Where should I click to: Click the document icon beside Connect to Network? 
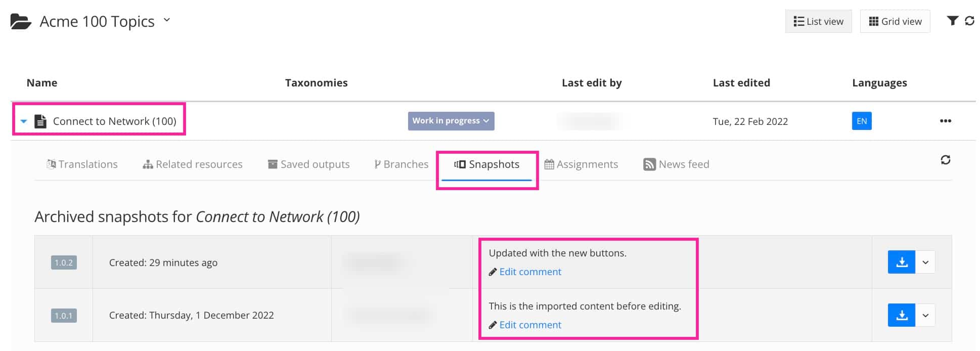point(40,121)
